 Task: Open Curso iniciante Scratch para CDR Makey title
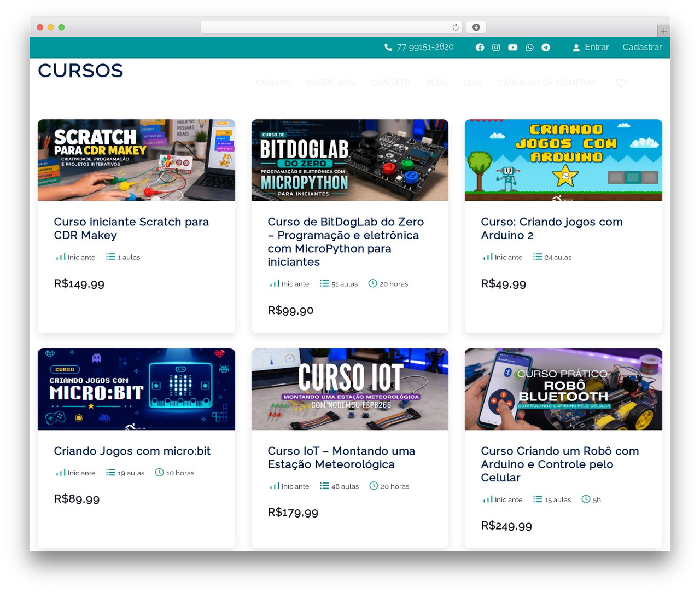[131, 229]
